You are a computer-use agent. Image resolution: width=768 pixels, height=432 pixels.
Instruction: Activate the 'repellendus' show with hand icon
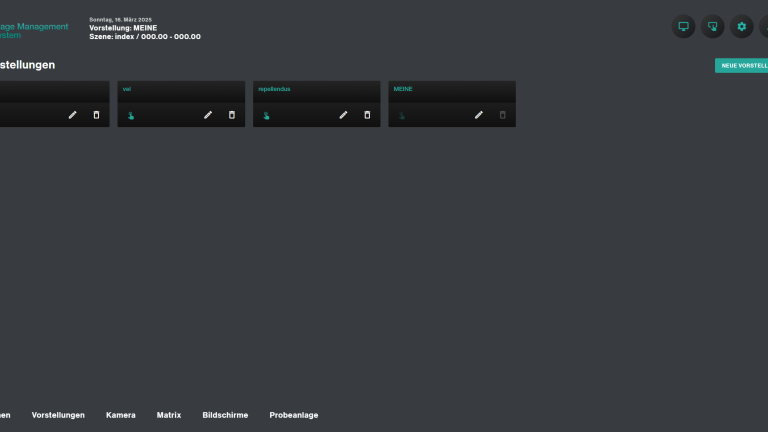[x=266, y=115]
